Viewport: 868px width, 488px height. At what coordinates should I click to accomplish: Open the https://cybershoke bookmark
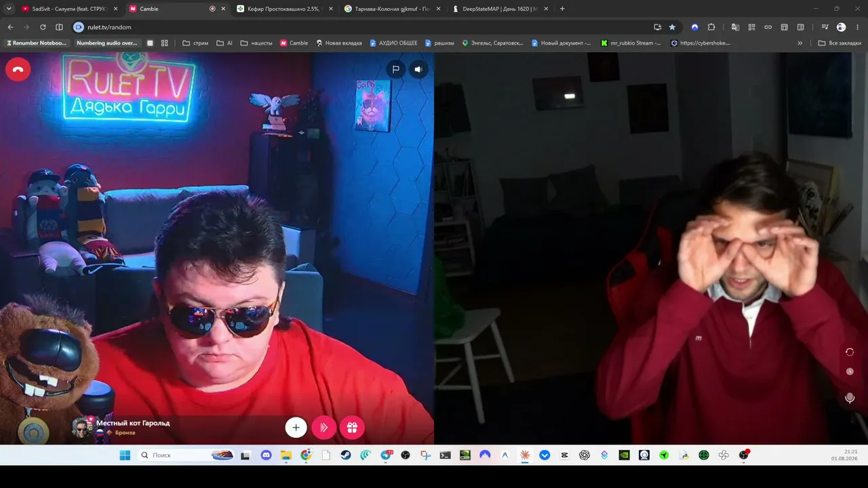tap(701, 43)
